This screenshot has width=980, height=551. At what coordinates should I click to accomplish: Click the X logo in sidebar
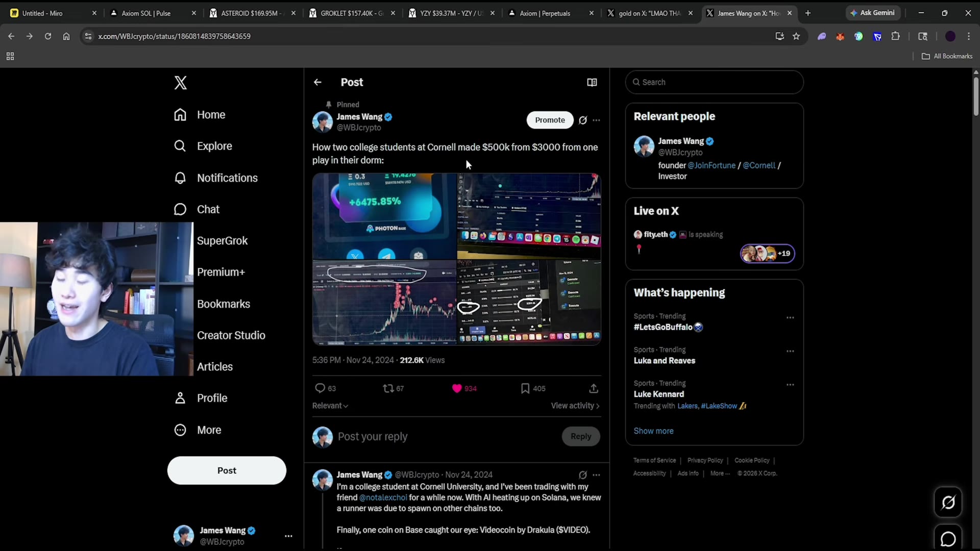pyautogui.click(x=180, y=83)
